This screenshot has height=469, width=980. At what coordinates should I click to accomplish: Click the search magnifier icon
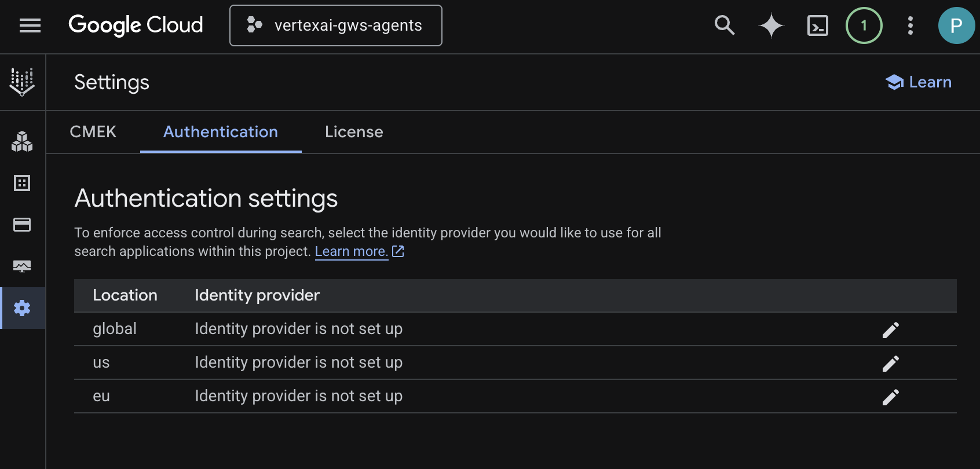coord(725,25)
